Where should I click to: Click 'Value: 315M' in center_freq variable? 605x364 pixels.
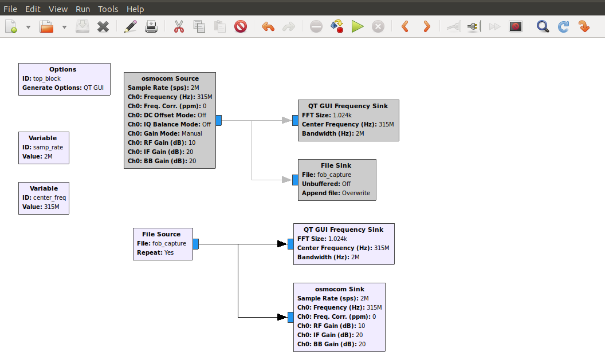tap(41, 207)
